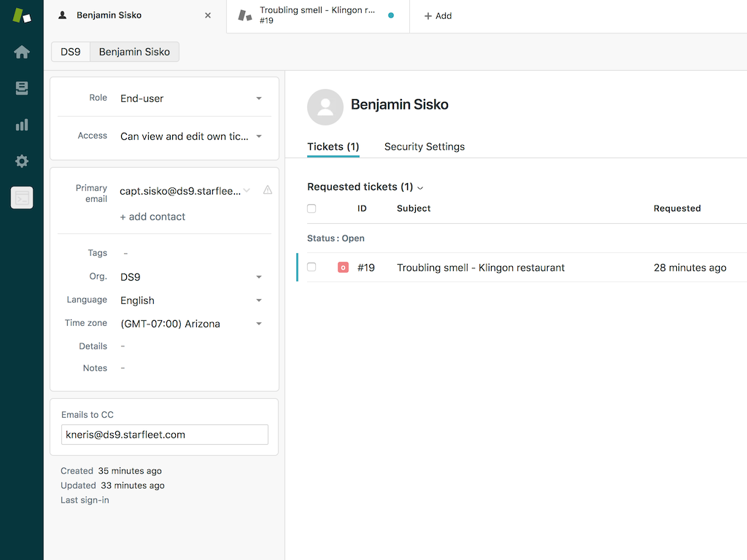Open the Admin gear icon
The image size is (747, 560).
(22, 161)
